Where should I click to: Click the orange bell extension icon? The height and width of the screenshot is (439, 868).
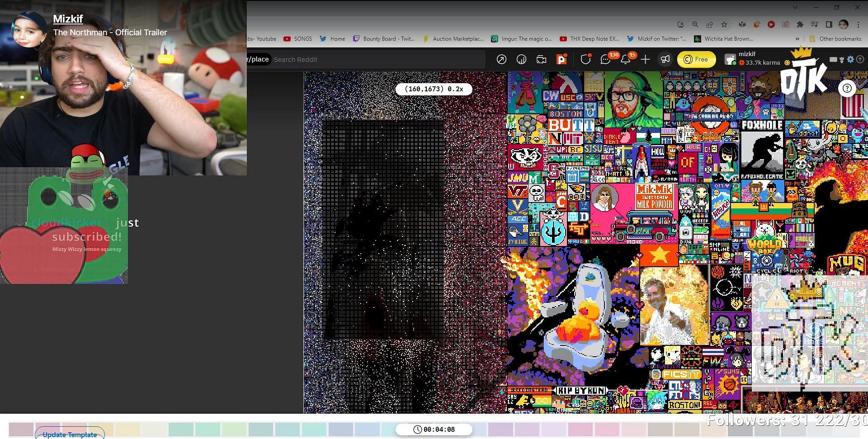coord(757,24)
